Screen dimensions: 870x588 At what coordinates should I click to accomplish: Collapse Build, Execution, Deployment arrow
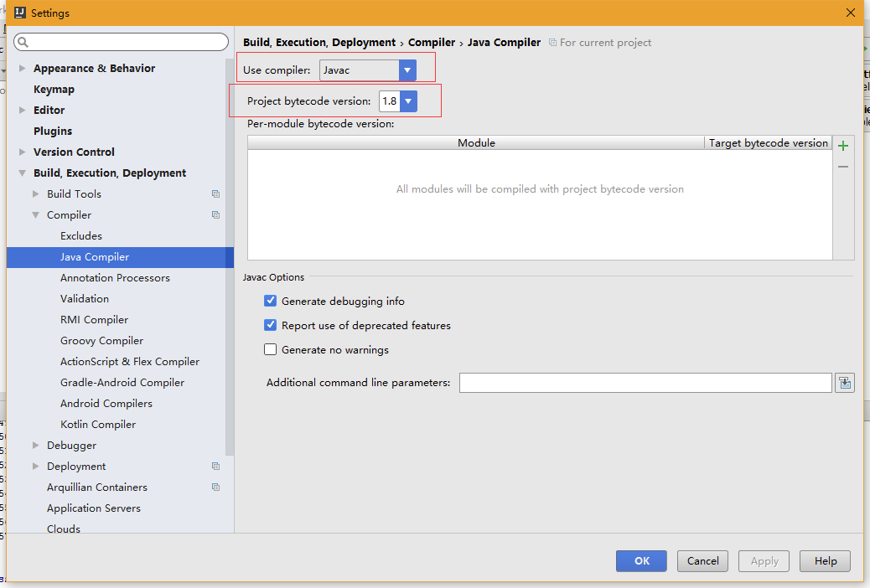(22, 173)
